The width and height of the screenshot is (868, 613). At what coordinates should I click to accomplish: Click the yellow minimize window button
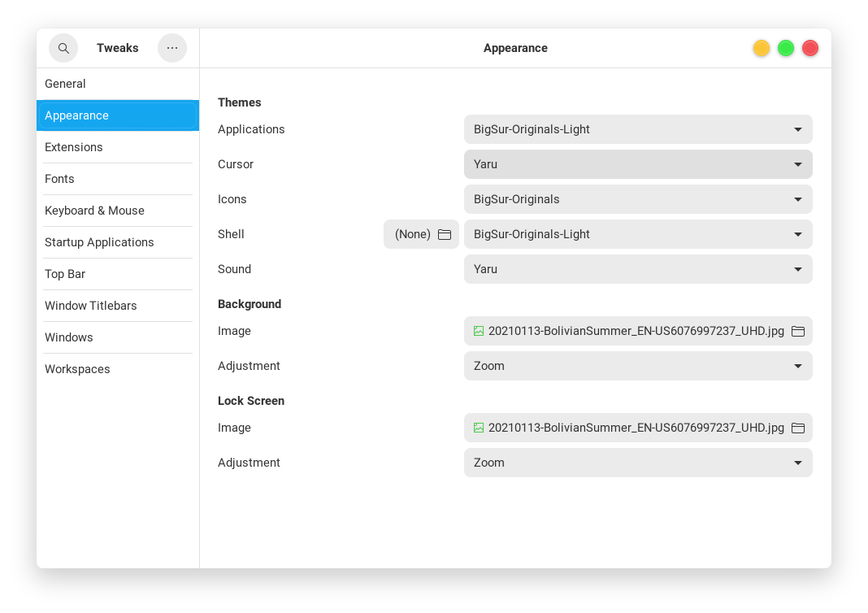[x=762, y=48]
